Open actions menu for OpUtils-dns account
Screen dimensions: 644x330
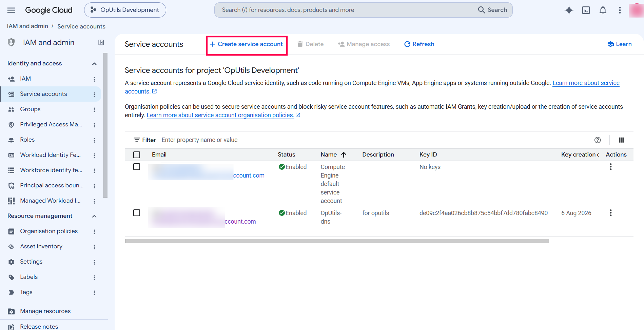tap(610, 213)
